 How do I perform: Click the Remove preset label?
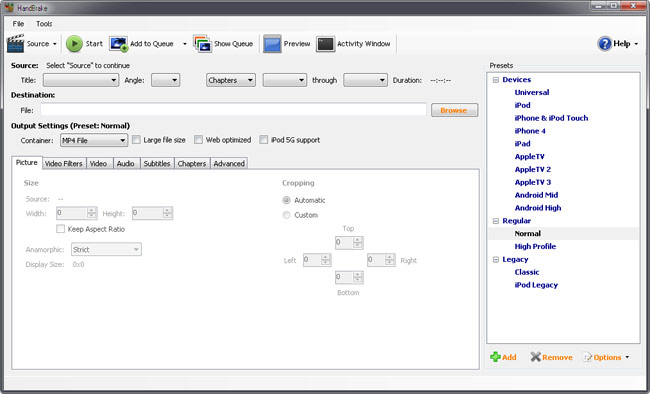point(557,357)
